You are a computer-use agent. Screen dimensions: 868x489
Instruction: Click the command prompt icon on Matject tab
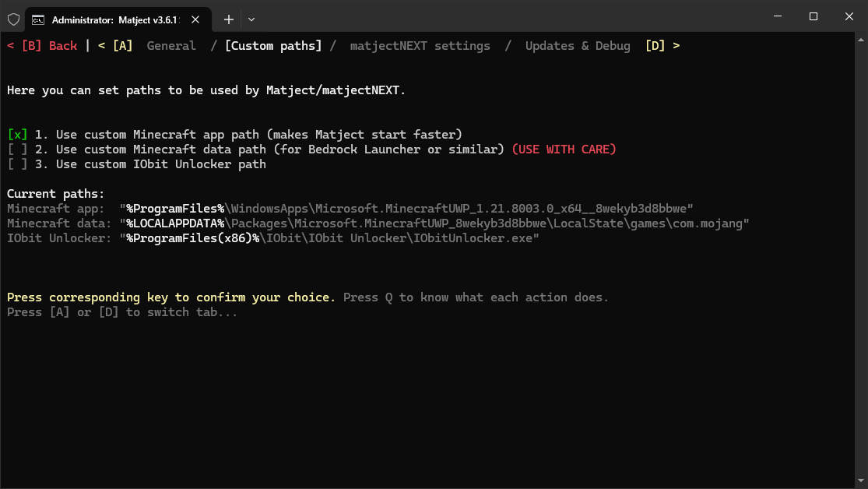(x=38, y=20)
